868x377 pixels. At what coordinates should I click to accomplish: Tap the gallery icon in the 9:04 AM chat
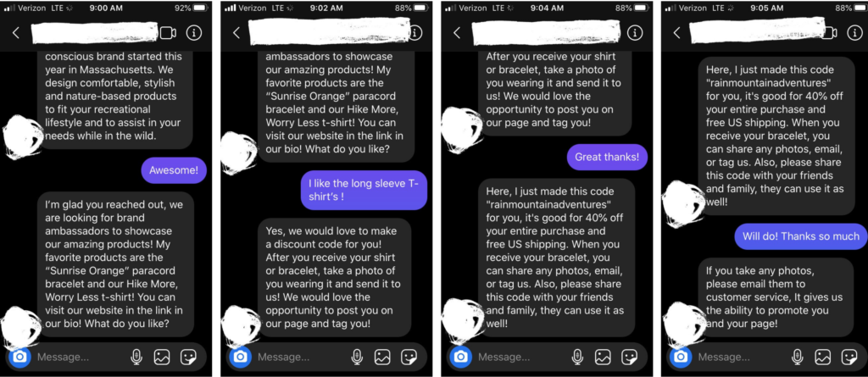(x=604, y=357)
